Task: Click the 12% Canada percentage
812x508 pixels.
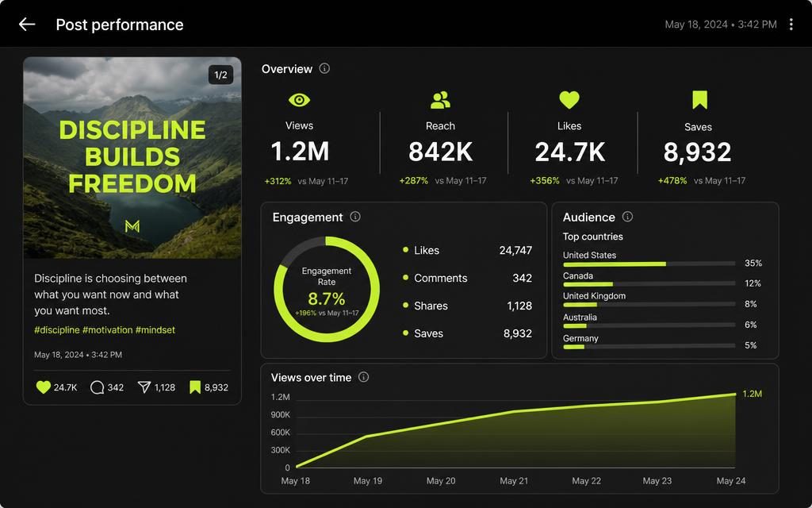Action: (x=753, y=283)
